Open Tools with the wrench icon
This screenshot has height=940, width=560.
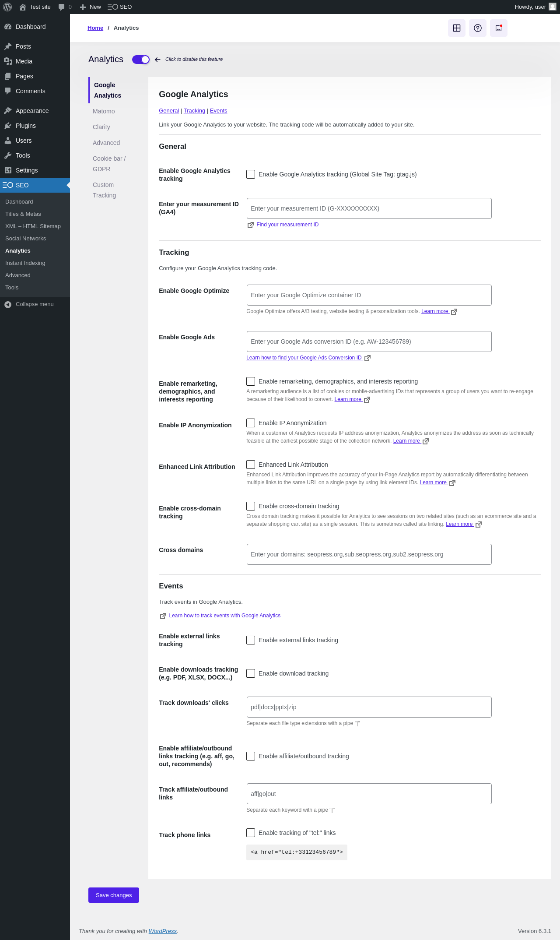coord(35,155)
